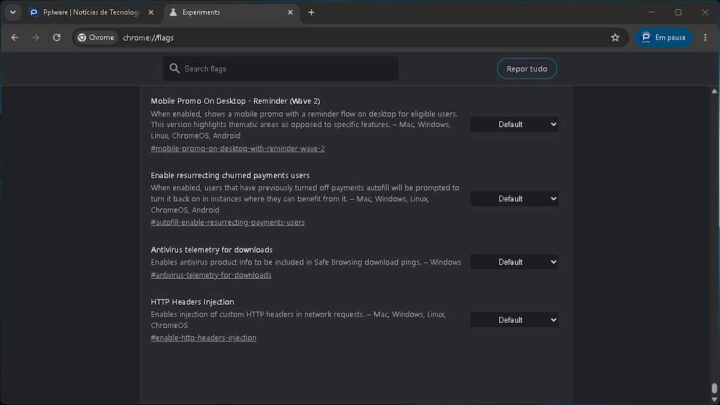Viewport: 720px width, 405px height.
Task: Click the scrollbar up arrow
Action: (714, 91)
